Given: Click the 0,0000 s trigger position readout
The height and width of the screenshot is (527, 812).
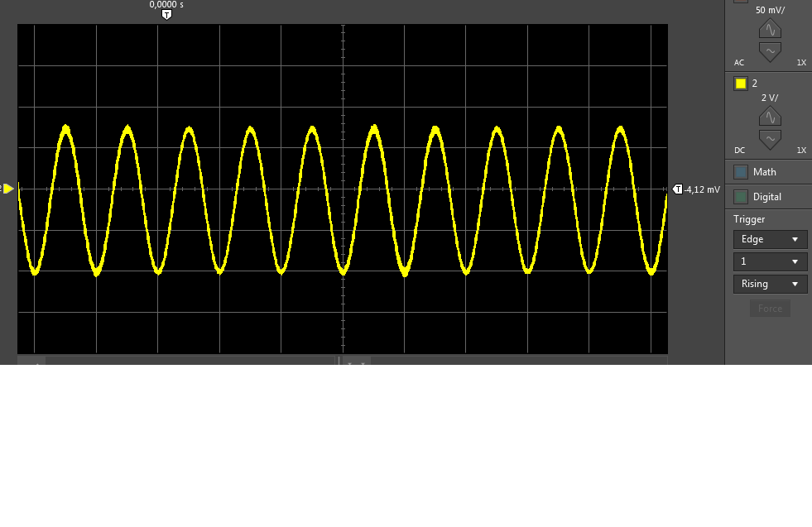Looking at the screenshot, I should [x=166, y=5].
